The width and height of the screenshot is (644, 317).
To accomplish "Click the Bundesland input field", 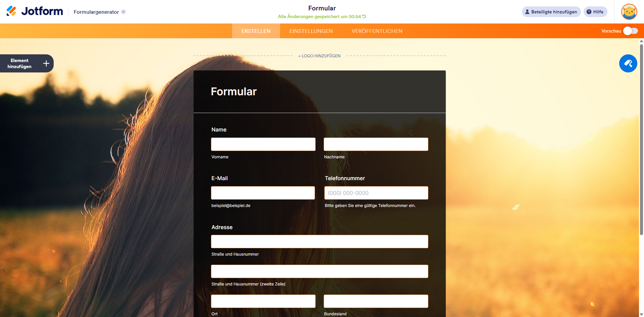I will 376,301.
